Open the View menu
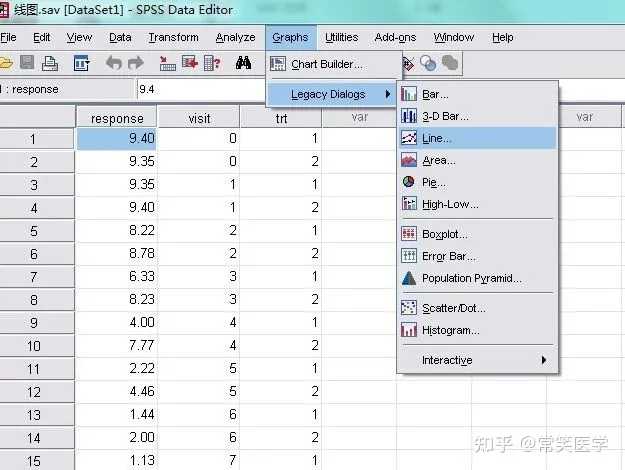The height and width of the screenshot is (470, 625). 79,37
